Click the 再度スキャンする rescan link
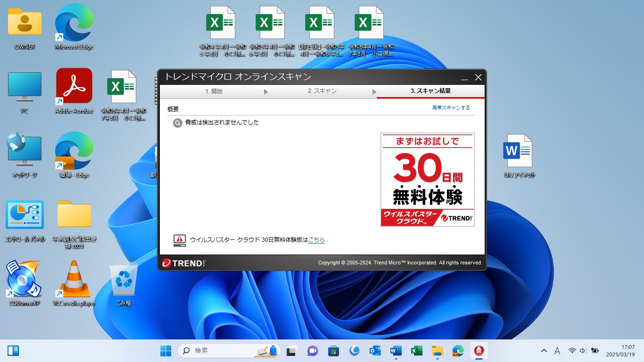The image size is (644, 362). click(451, 108)
